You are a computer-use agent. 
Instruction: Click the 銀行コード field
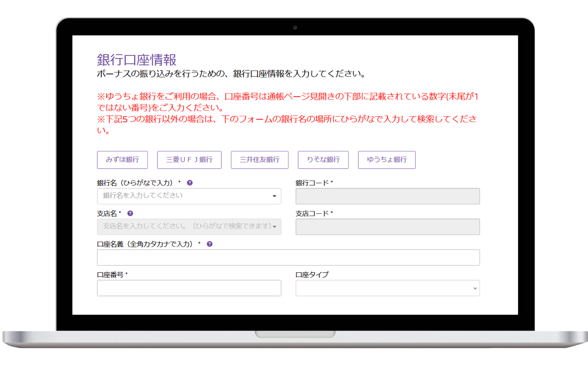(x=387, y=196)
